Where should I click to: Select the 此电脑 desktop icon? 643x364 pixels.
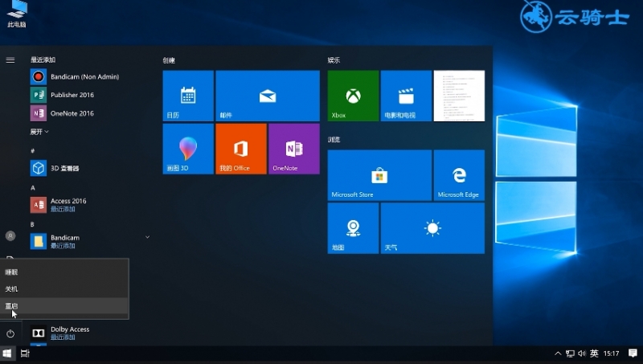pos(17,14)
